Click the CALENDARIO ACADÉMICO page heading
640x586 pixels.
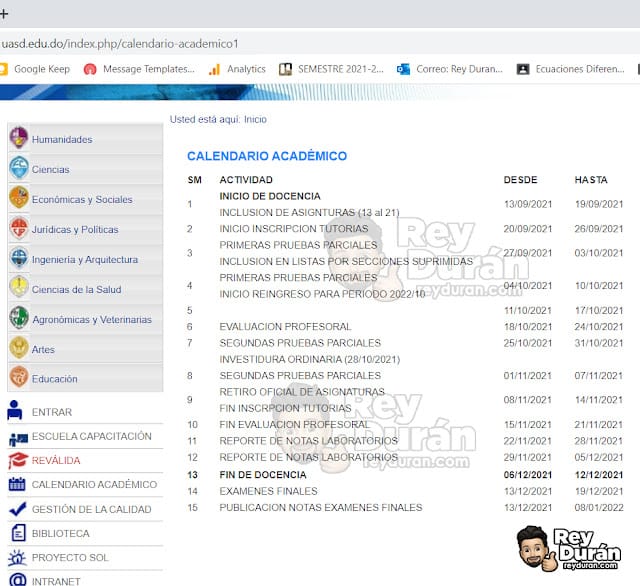pos(267,156)
